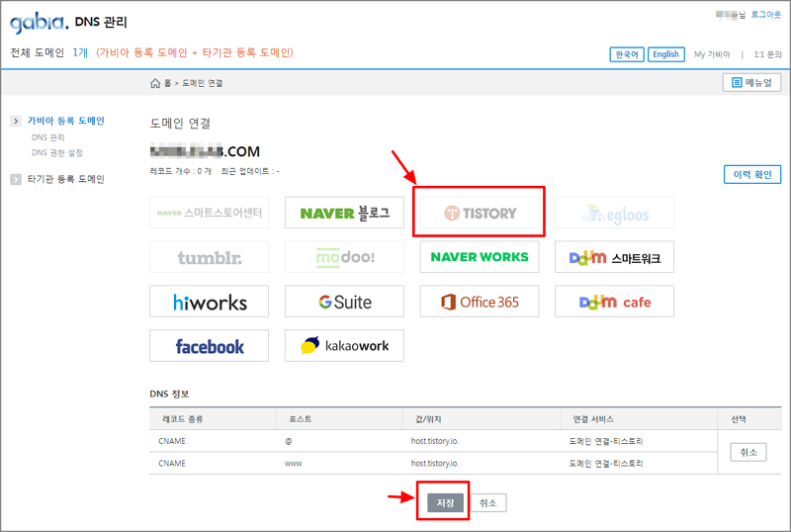
Task: Select NAVER 블로그 service
Action: (x=344, y=213)
